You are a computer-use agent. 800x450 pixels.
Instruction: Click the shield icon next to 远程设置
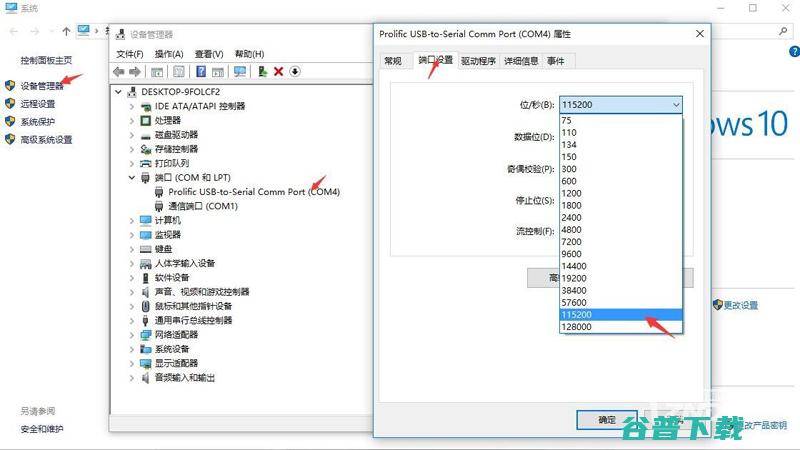pos(10,103)
